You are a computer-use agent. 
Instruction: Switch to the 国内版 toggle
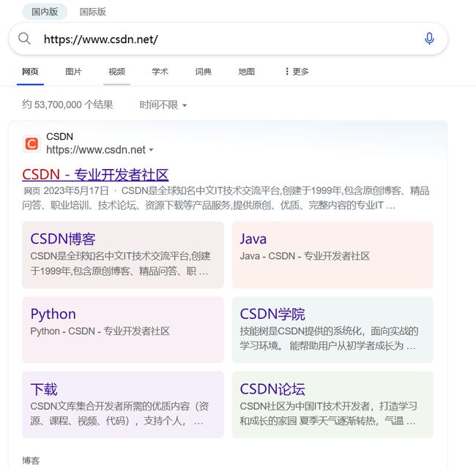45,12
